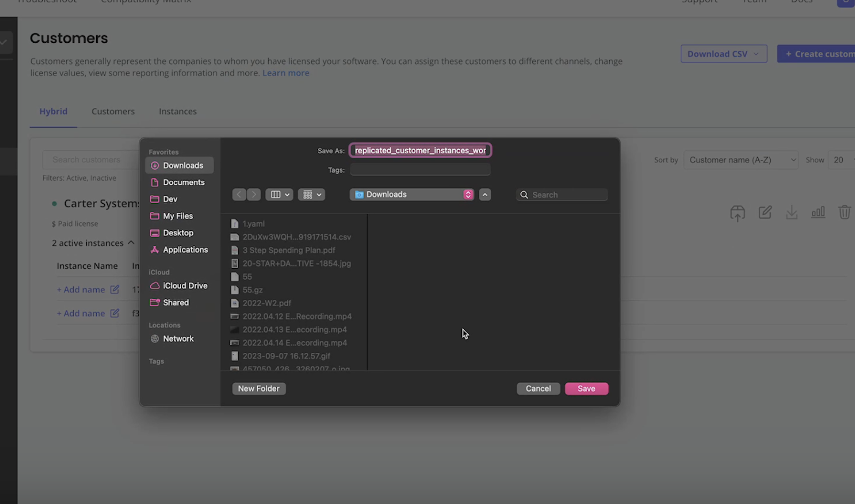Image resolution: width=855 pixels, height=504 pixels.
Task: Open the Learn more link about customers
Action: pyautogui.click(x=285, y=73)
